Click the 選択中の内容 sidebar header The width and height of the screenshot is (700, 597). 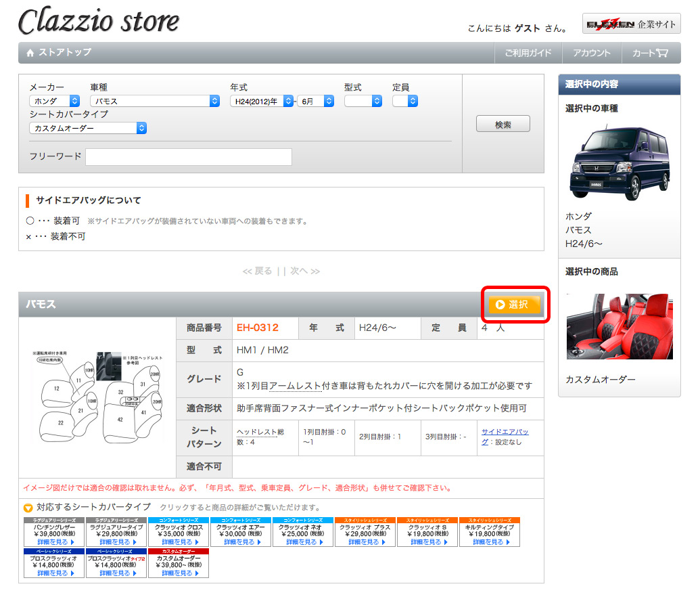pos(620,85)
